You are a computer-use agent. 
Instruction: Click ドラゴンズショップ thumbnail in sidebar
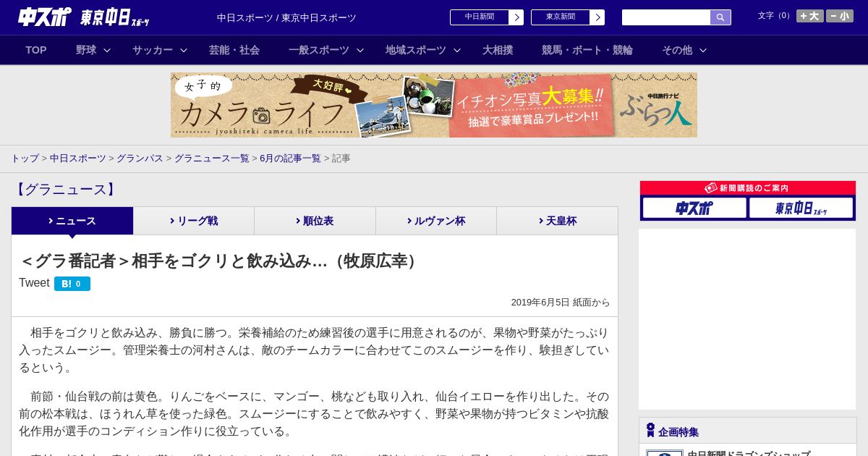coord(665,453)
